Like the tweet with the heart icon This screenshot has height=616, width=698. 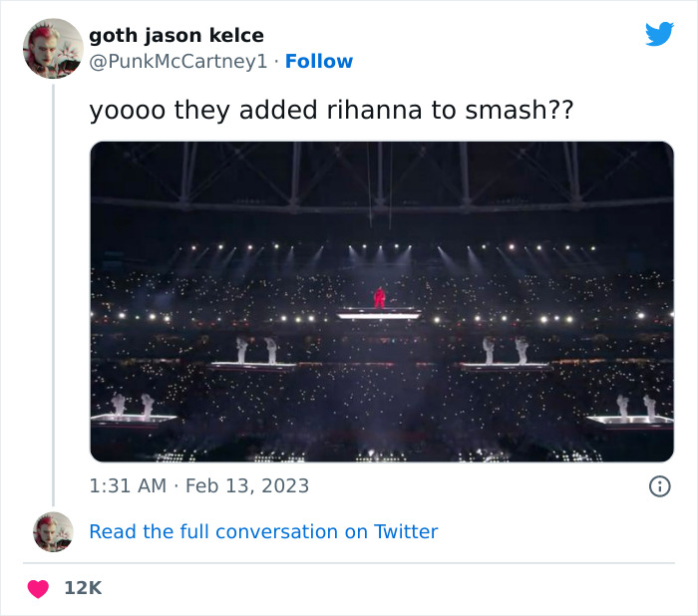coord(38,588)
